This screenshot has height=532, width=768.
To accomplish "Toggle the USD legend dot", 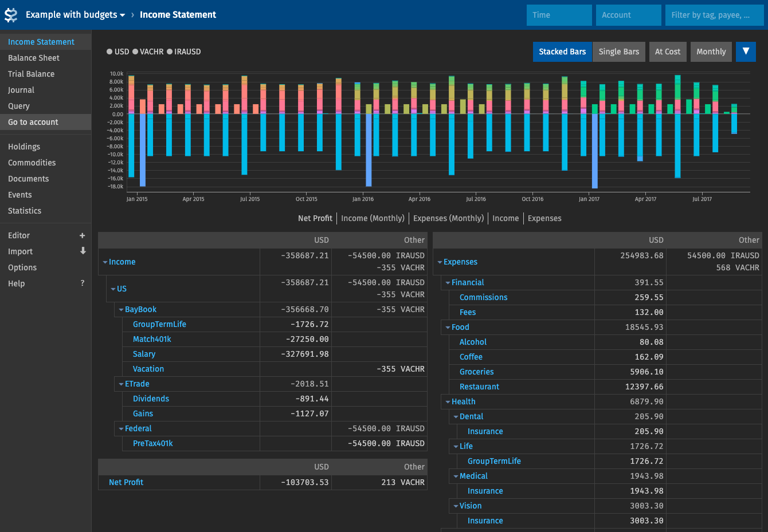I will coord(109,52).
